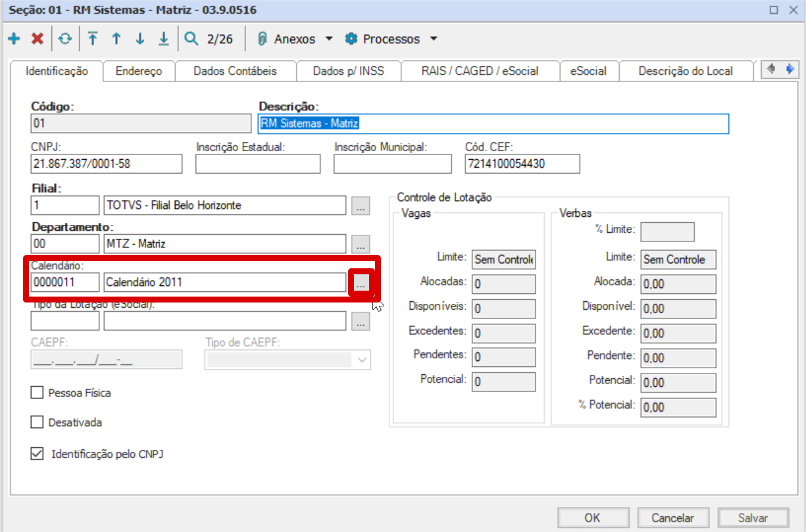The width and height of the screenshot is (806, 532).
Task: Click the CNPJ input field
Action: tap(107, 164)
